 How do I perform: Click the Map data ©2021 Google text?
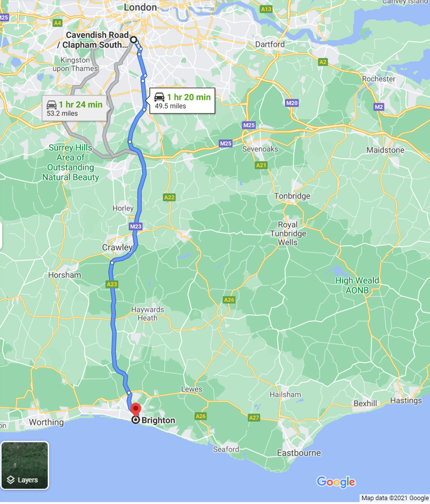[x=395, y=498]
